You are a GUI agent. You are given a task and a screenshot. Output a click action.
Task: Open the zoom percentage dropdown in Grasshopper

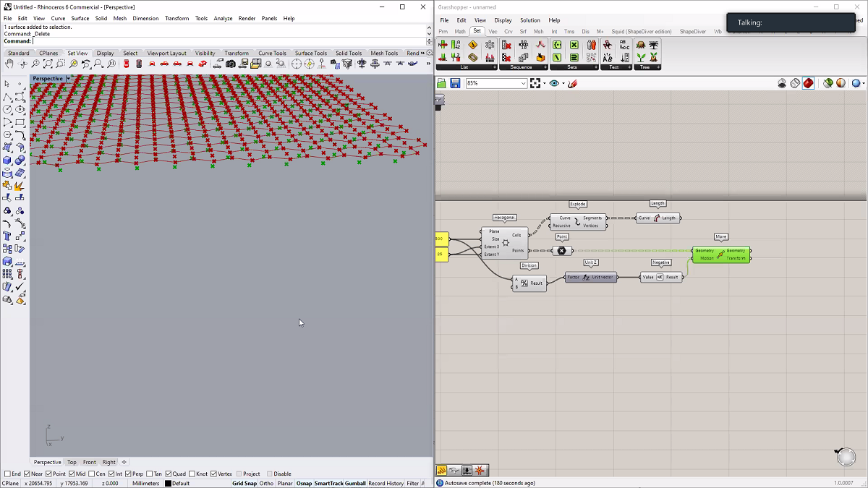[524, 83]
